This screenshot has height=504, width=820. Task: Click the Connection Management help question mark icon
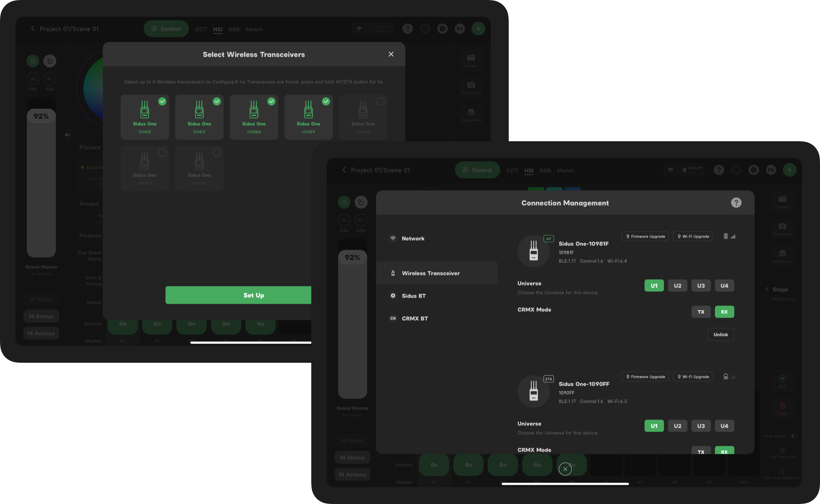736,203
